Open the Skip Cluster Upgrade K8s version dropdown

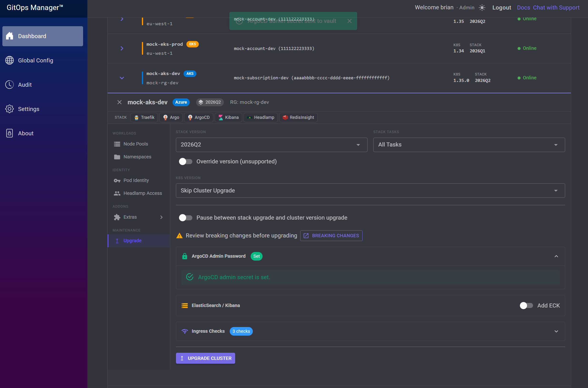(370, 191)
